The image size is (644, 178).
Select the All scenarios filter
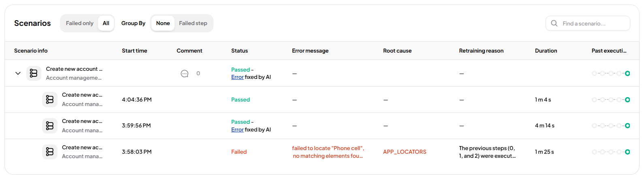tap(106, 23)
